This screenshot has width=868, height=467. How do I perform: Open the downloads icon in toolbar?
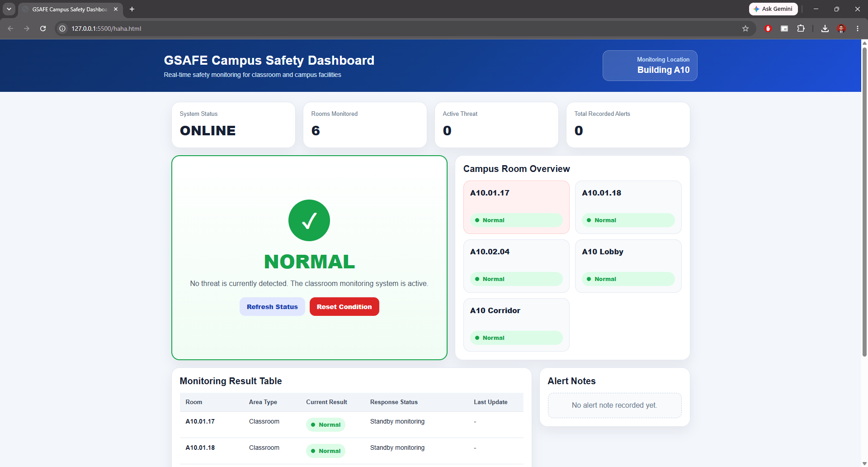(x=825, y=29)
